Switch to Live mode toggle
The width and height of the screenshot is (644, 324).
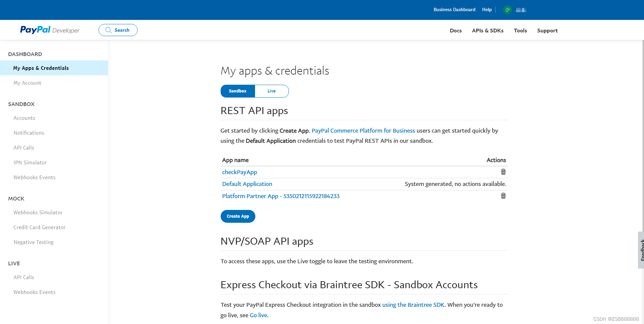(272, 91)
